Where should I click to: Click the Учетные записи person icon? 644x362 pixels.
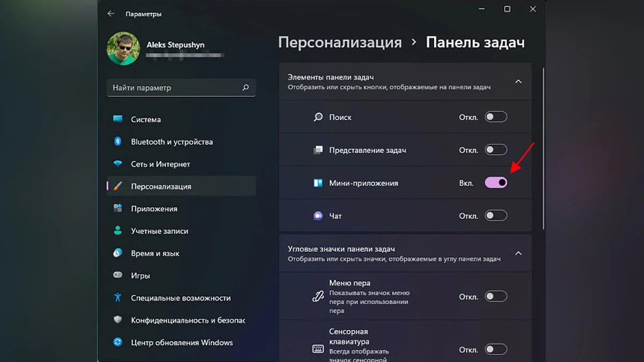pos(118,231)
